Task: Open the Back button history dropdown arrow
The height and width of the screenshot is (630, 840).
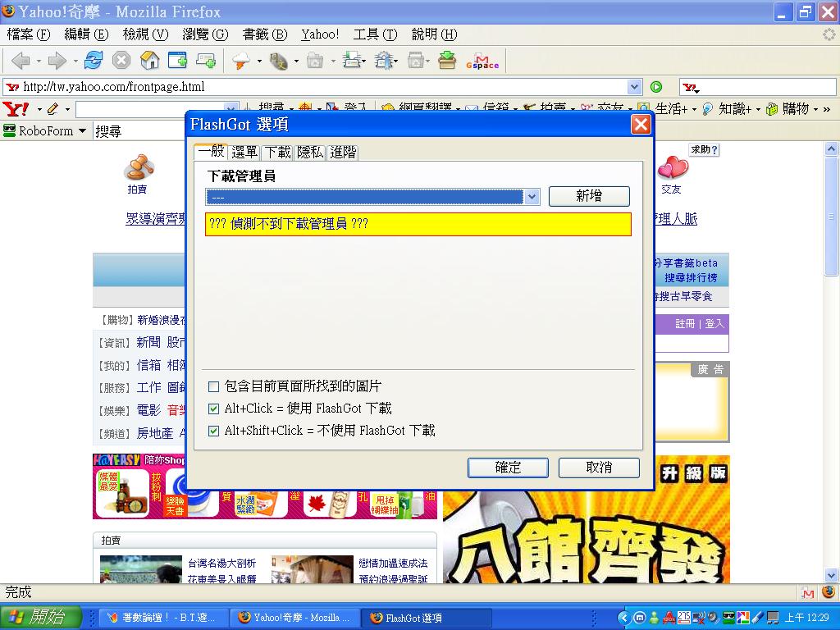Action: pyautogui.click(x=39, y=61)
